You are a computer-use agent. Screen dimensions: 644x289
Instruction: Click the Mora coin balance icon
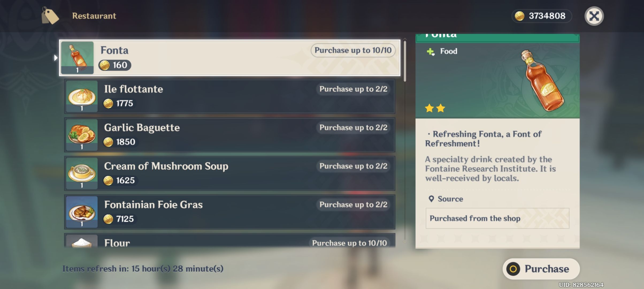pos(520,16)
